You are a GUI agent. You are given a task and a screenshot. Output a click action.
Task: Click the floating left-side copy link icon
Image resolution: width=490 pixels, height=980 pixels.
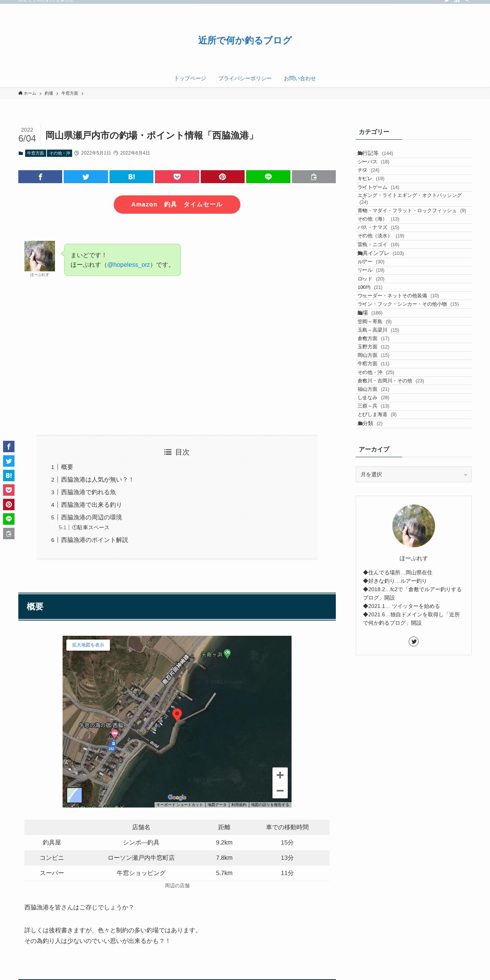click(9, 534)
